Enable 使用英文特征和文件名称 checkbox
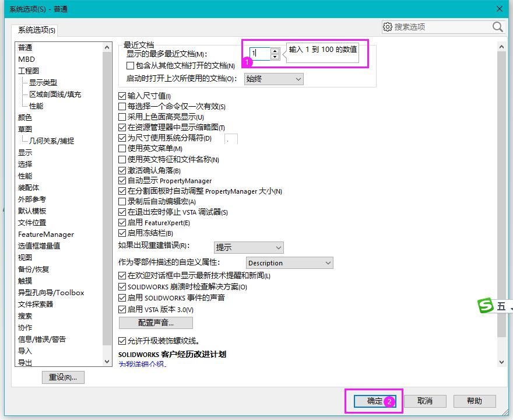 pyautogui.click(x=122, y=159)
